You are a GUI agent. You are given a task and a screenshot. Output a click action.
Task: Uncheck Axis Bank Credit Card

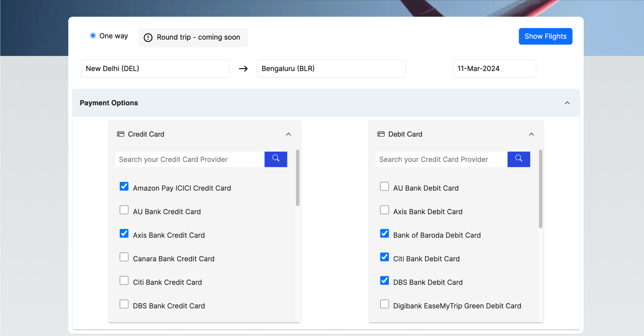point(124,233)
